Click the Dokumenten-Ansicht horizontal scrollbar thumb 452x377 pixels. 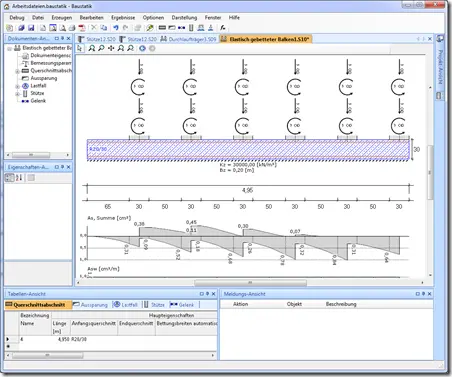pyautogui.click(x=31, y=155)
